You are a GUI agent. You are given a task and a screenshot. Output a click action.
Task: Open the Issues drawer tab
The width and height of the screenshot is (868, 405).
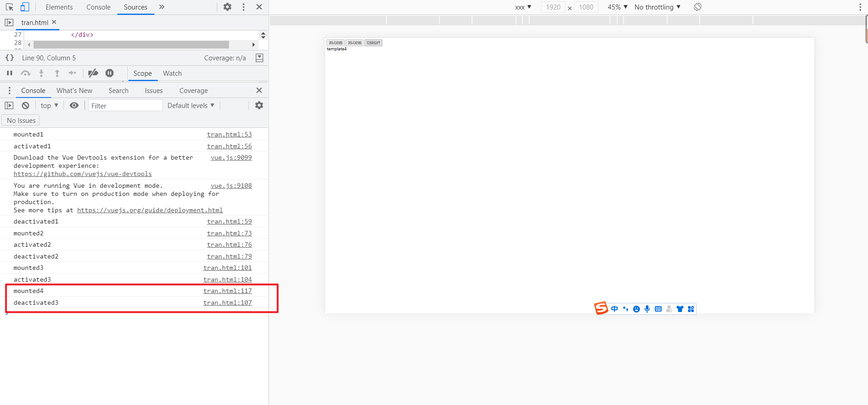point(154,91)
